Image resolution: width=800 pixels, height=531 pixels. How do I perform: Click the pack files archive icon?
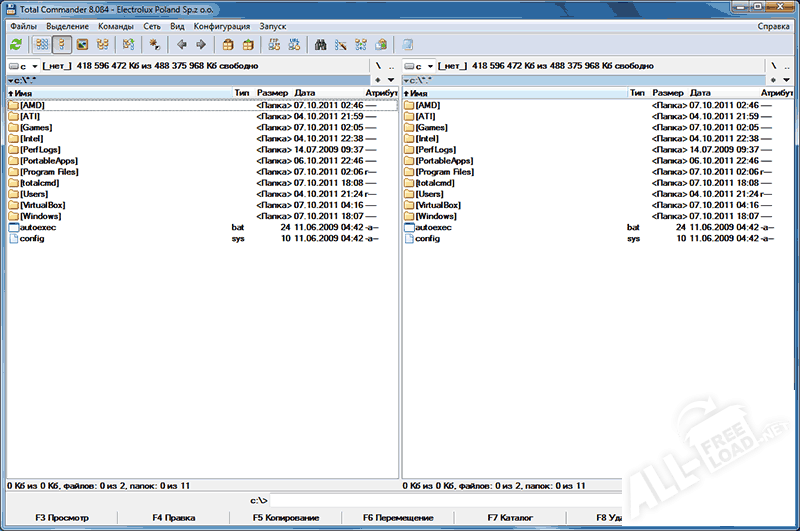pos(228,44)
